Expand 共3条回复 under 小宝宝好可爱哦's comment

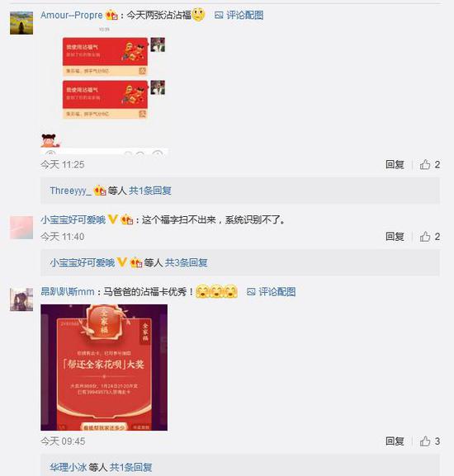click(187, 262)
